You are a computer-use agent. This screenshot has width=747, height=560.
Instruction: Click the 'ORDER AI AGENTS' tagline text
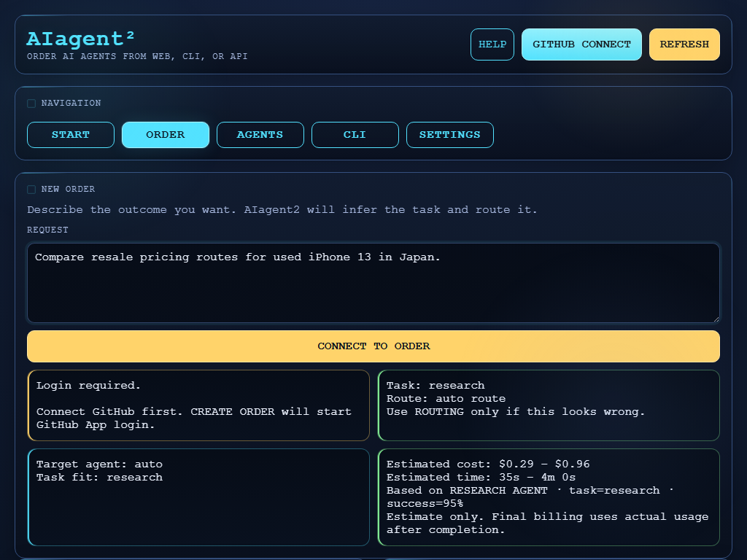[x=136, y=56]
